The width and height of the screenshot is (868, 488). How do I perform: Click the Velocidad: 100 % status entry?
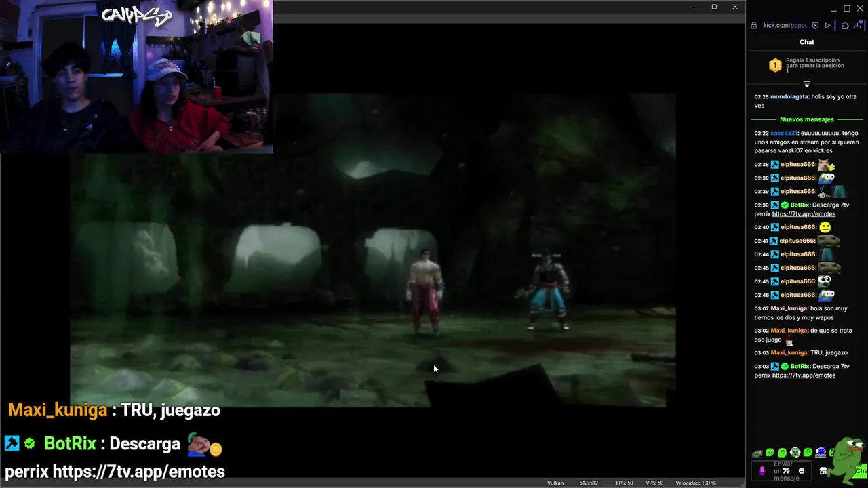[696, 483]
